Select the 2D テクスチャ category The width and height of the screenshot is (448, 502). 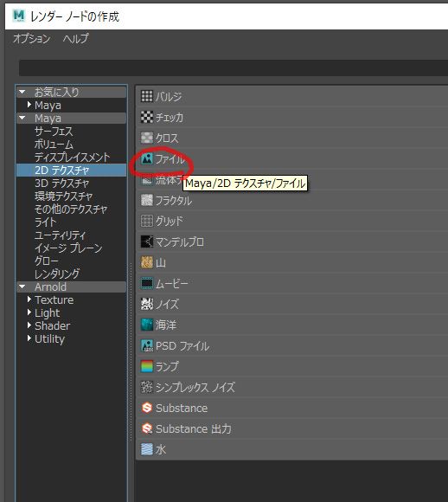71,170
